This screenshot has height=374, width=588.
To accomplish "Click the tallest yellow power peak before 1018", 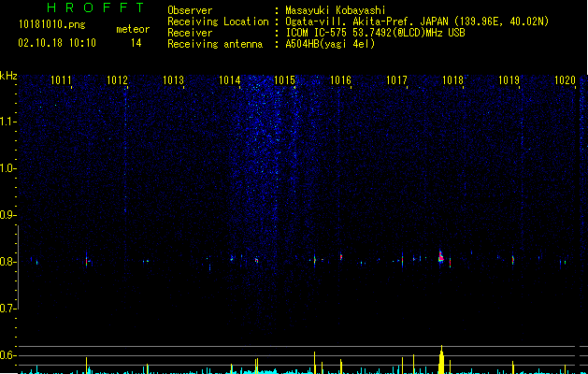I will [441, 359].
